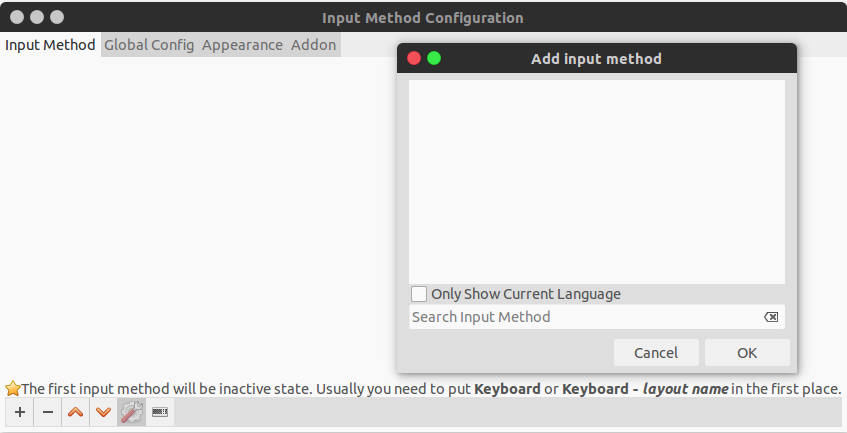Click the Add input method title bar
Image resolution: width=847 pixels, height=433 pixels.
[596, 58]
